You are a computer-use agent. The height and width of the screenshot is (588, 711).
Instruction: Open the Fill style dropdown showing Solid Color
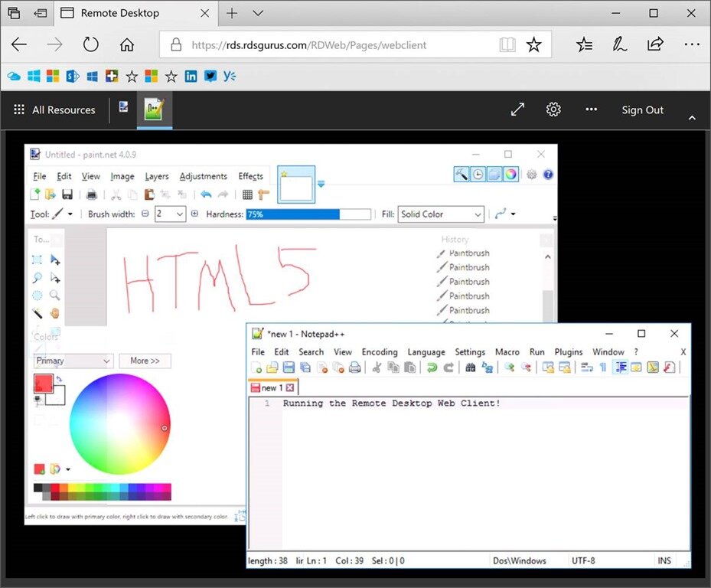coord(440,214)
